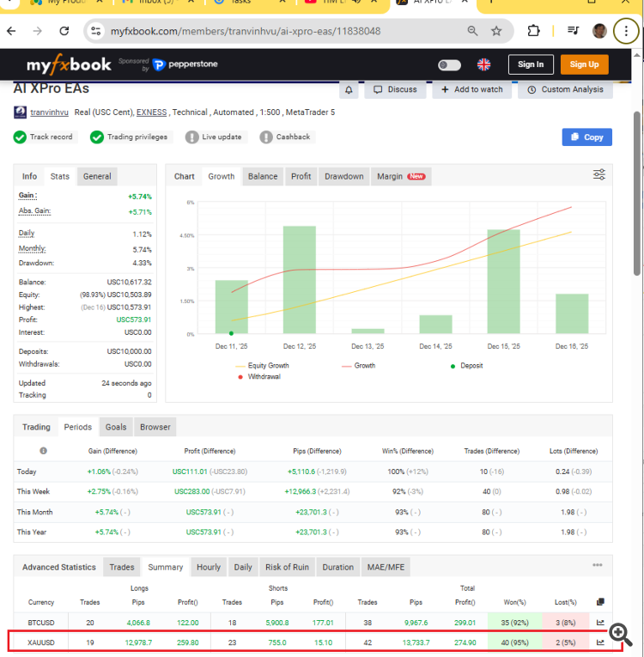Toggle Growth legend series
Screen dimensions: 644x657
[359, 365]
